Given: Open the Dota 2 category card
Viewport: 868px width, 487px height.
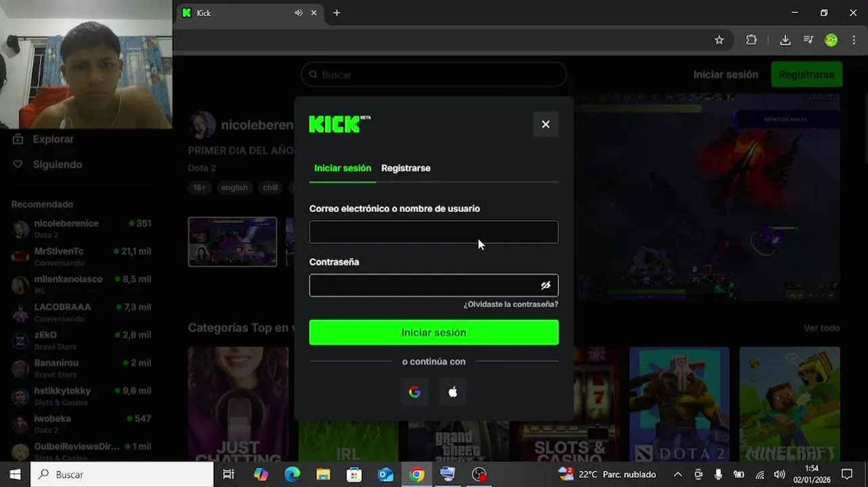Looking at the screenshot, I should pos(679,404).
